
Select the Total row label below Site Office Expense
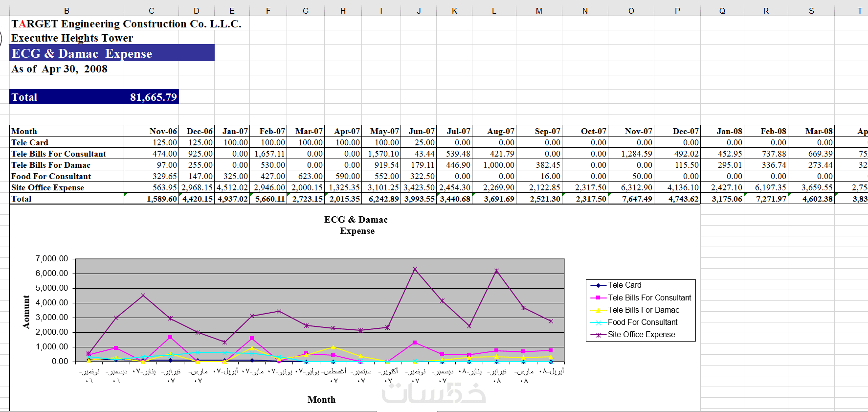(x=67, y=199)
